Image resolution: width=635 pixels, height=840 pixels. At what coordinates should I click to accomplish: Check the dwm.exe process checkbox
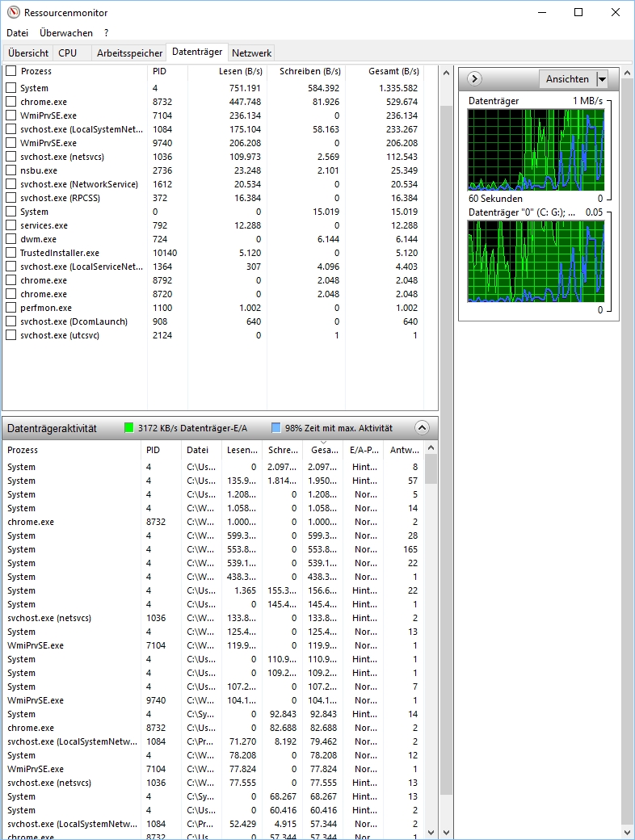tap(11, 239)
